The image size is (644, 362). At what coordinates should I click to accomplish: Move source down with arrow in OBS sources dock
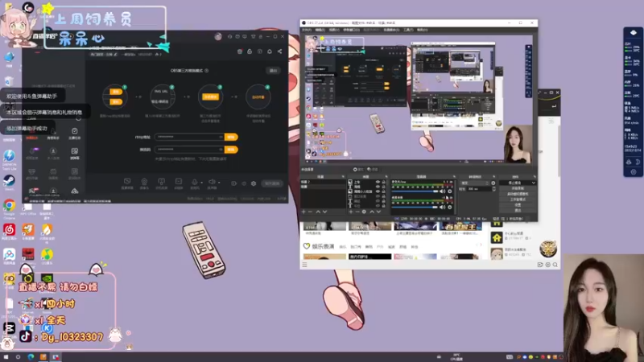coord(378,212)
